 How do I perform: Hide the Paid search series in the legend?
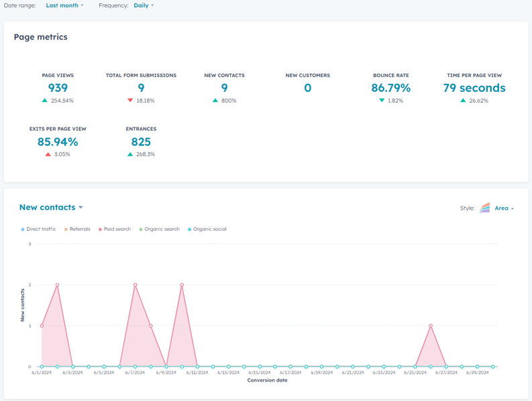pyautogui.click(x=114, y=229)
